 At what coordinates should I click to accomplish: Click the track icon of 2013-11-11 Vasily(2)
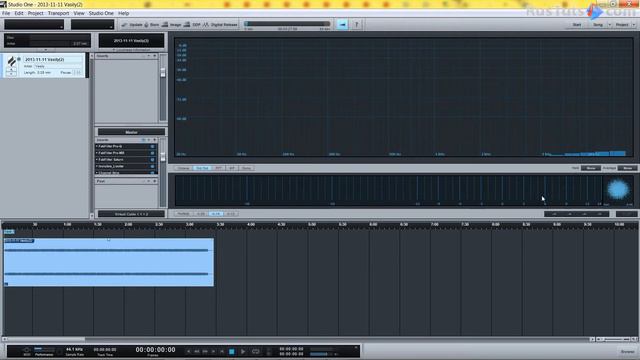pos(12,62)
